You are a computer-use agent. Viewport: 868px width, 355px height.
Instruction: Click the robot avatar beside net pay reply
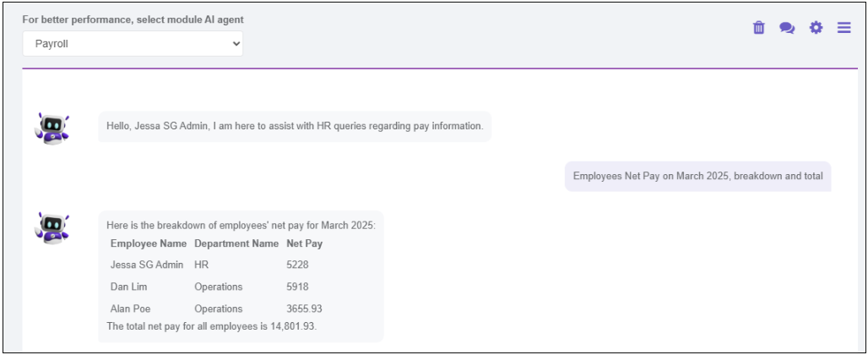click(52, 227)
